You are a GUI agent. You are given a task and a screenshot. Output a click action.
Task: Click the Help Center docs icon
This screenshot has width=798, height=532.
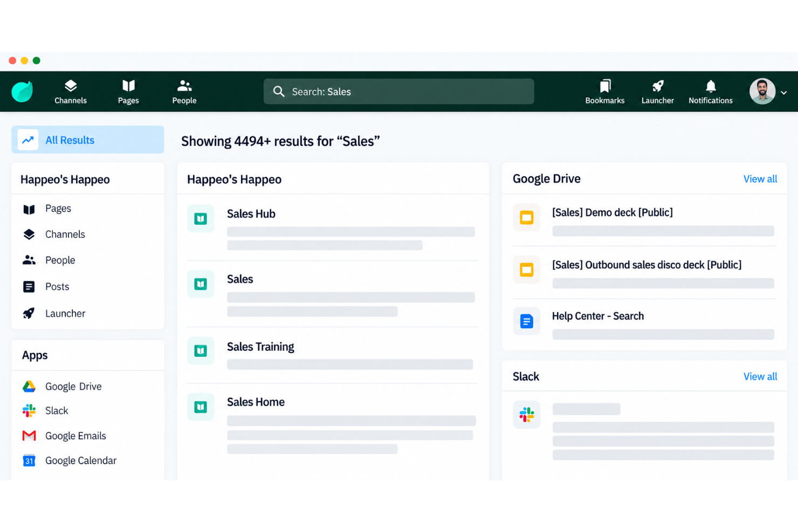(x=526, y=321)
